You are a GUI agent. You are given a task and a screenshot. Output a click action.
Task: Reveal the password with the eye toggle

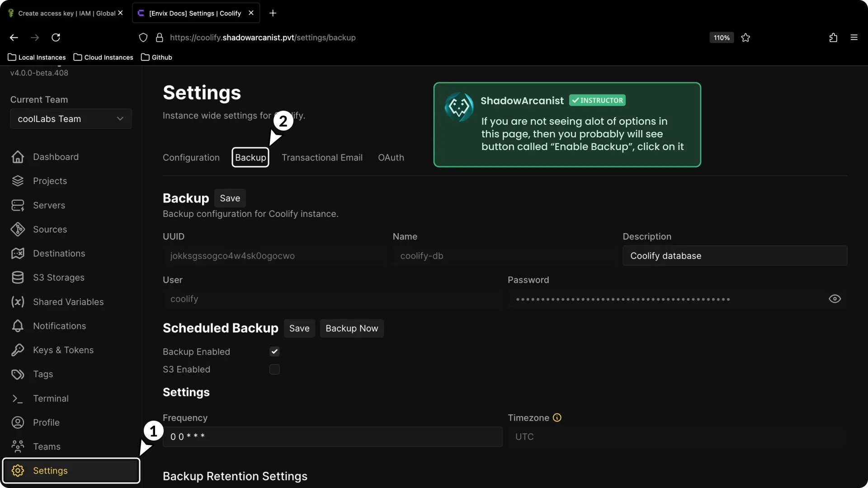tap(835, 299)
